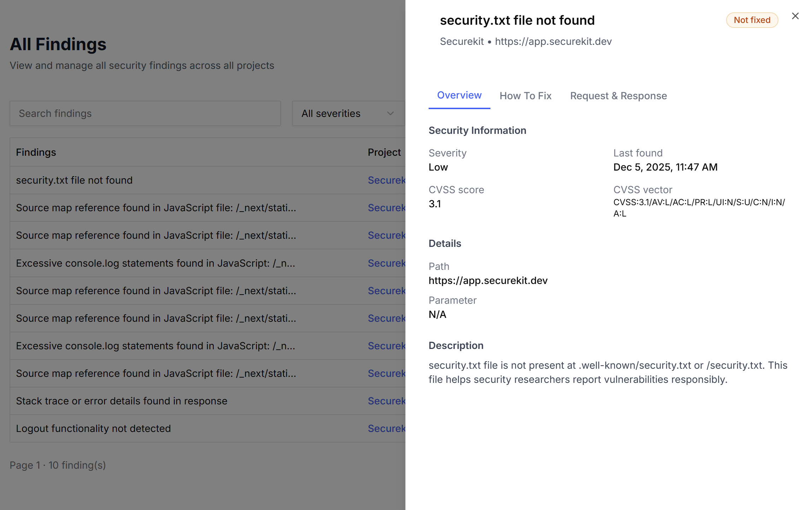Click the Securekit project name under the finding title
812x510 pixels.
(x=461, y=41)
